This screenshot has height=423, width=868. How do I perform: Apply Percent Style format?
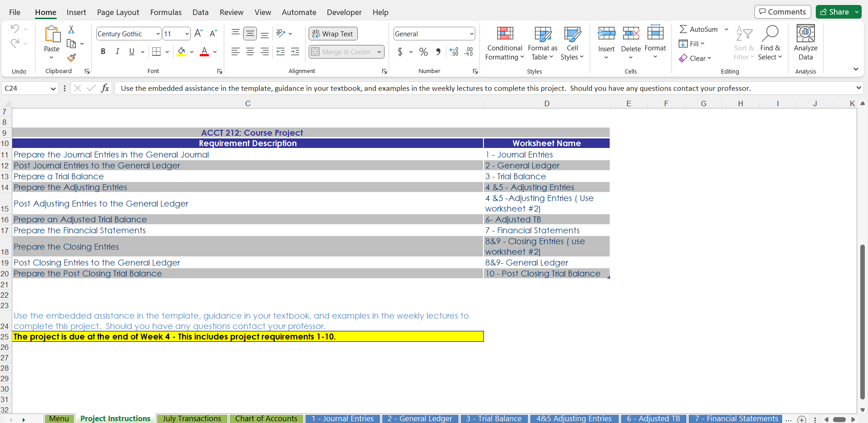pos(424,52)
